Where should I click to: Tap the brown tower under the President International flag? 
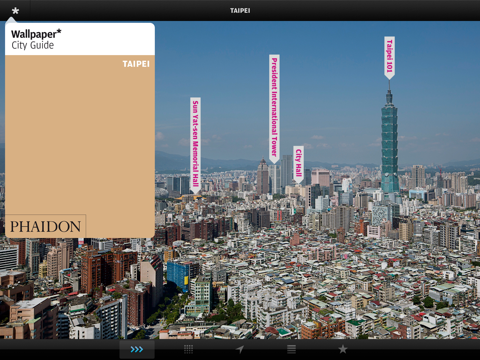point(263,177)
